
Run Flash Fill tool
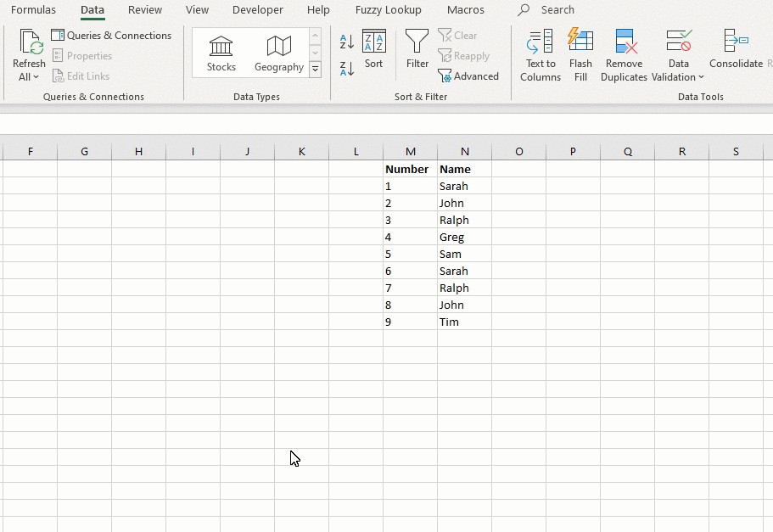tap(580, 55)
